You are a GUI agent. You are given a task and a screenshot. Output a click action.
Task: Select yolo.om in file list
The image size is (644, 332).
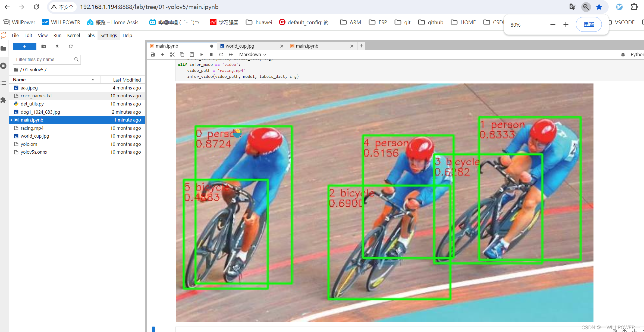77,144
